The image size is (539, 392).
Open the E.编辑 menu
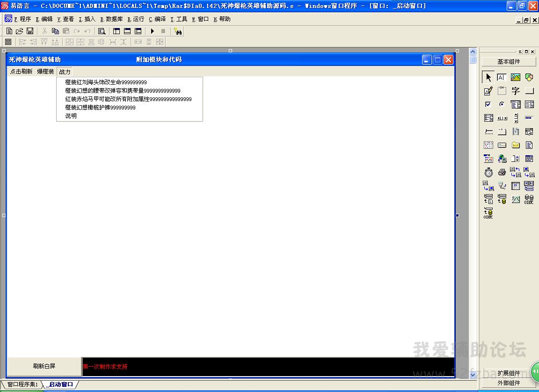click(44, 19)
